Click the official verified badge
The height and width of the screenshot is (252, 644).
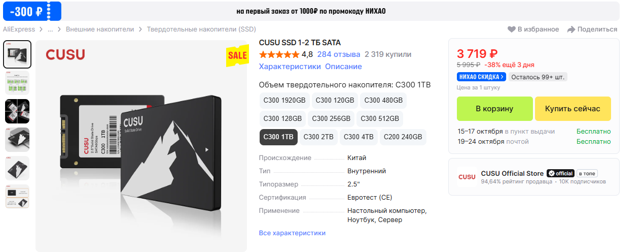[560, 173]
